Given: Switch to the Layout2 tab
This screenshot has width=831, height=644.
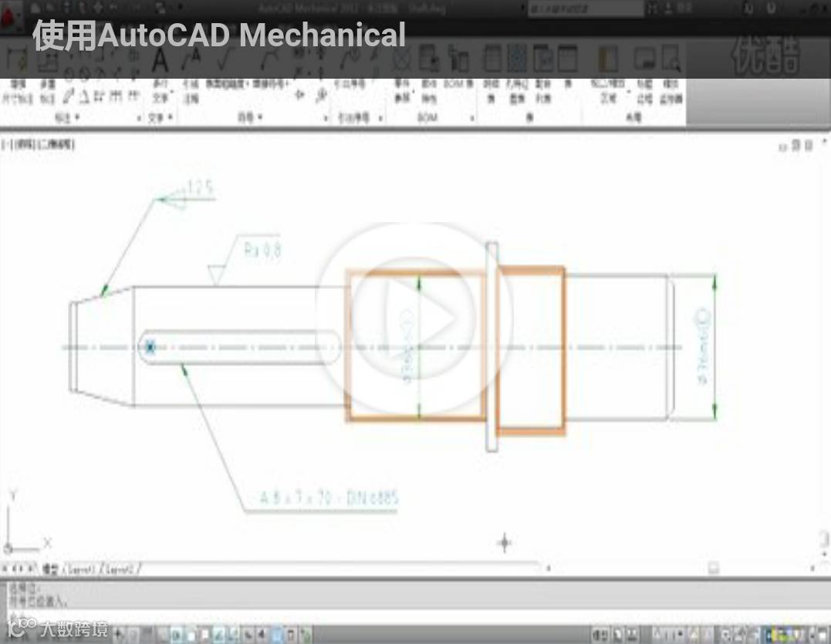Looking at the screenshot, I should point(120,569).
